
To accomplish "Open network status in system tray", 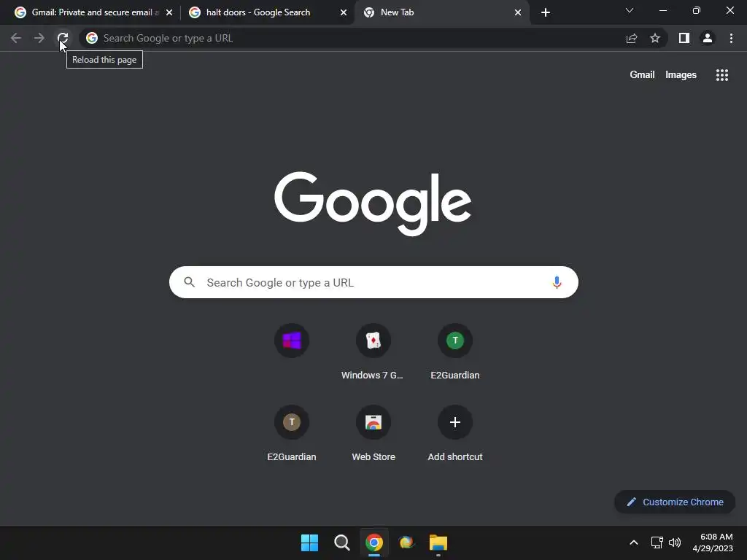I will (657, 542).
